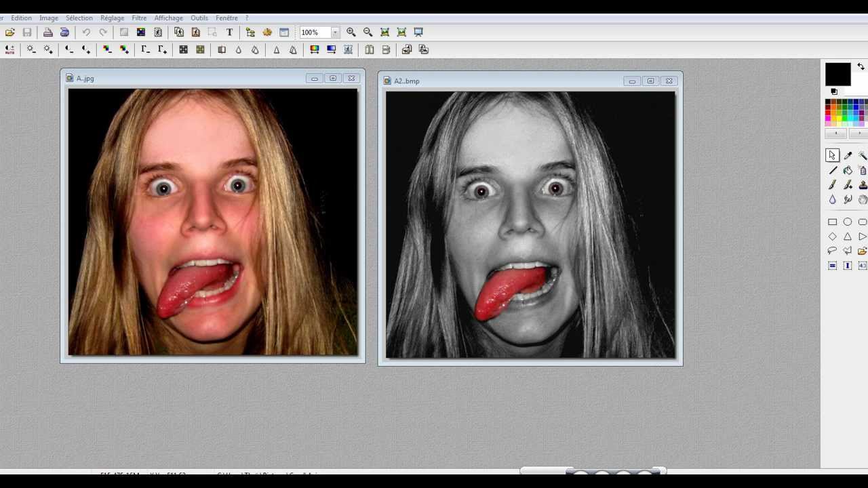Select the Text (T) tool in toolbar
This screenshot has width=868, height=488.
(x=229, y=32)
